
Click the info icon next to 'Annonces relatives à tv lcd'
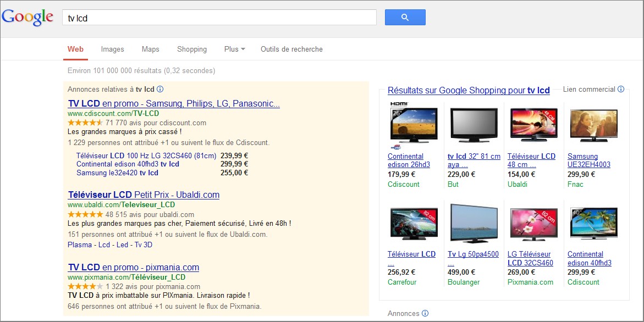(160, 89)
